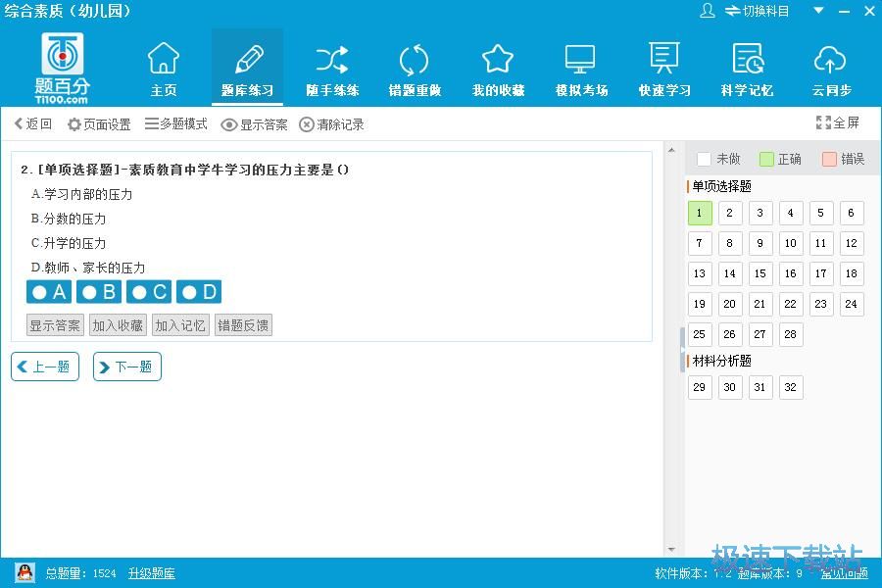Select answer option B
882x588 pixels.
click(x=98, y=292)
